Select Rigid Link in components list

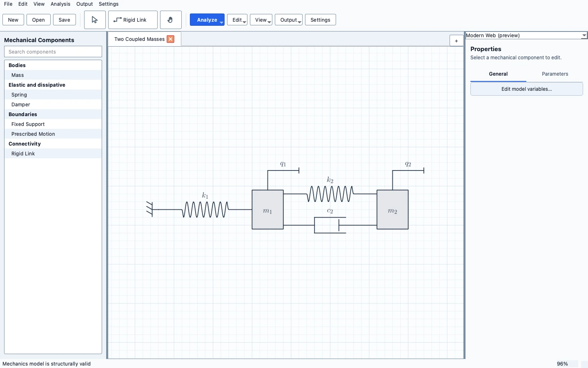pyautogui.click(x=53, y=154)
